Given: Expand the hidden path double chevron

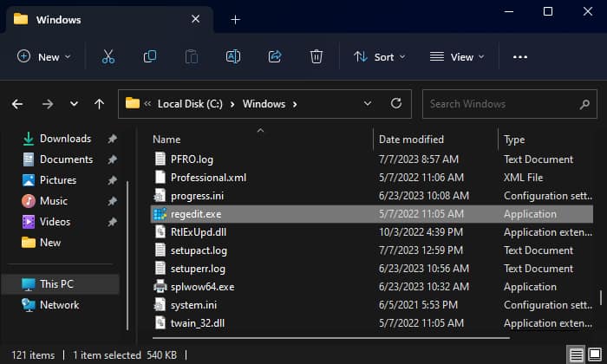Looking at the screenshot, I should point(147,104).
